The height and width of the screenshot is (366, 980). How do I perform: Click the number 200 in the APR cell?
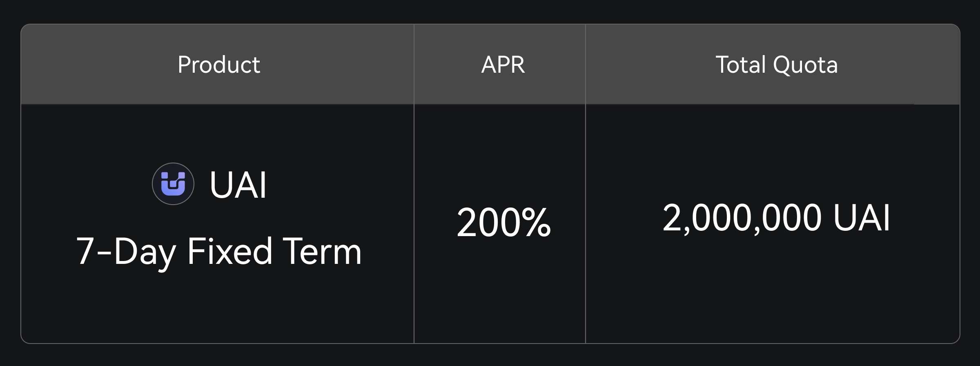pyautogui.click(x=488, y=223)
